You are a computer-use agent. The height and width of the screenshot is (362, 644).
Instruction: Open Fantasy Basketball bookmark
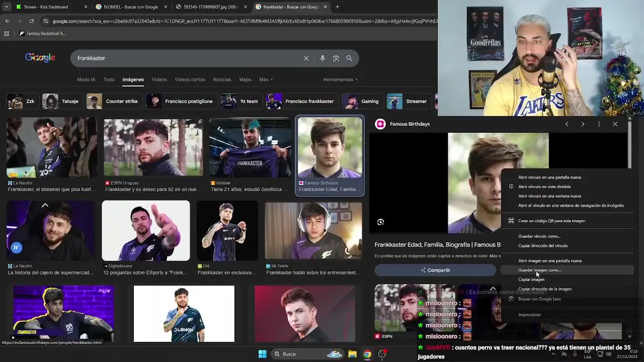point(42,34)
